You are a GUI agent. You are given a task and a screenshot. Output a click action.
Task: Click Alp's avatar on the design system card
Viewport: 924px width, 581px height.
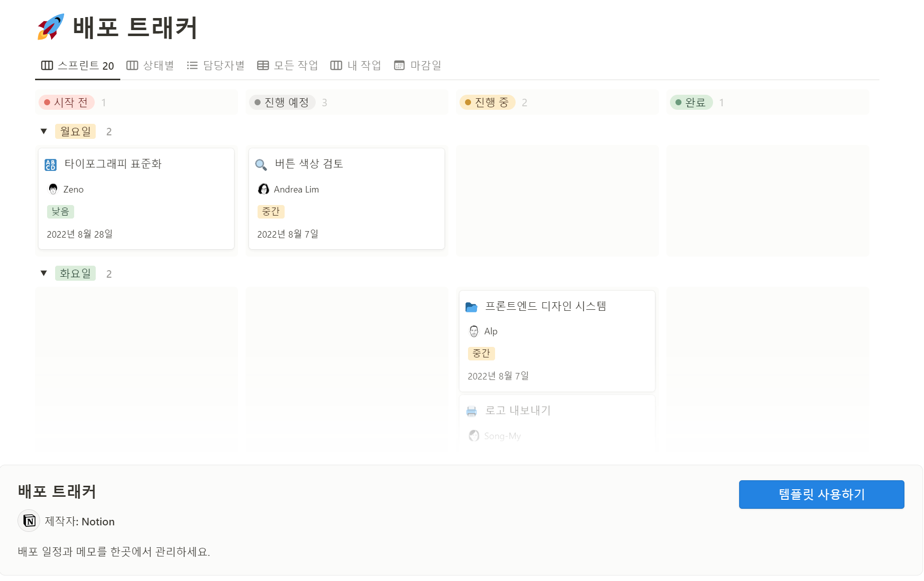(474, 331)
